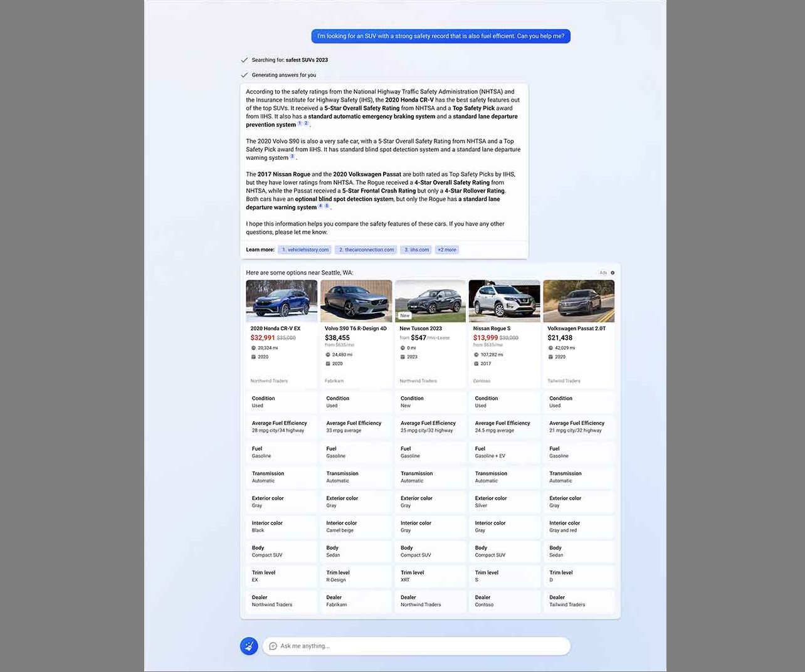
Task: Click the odometer icon beside 20,324 mi
Action: coord(253,348)
